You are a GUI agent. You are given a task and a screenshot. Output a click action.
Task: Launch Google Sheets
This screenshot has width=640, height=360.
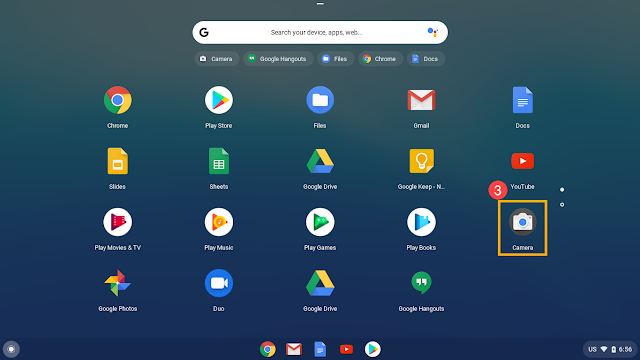[x=219, y=161]
